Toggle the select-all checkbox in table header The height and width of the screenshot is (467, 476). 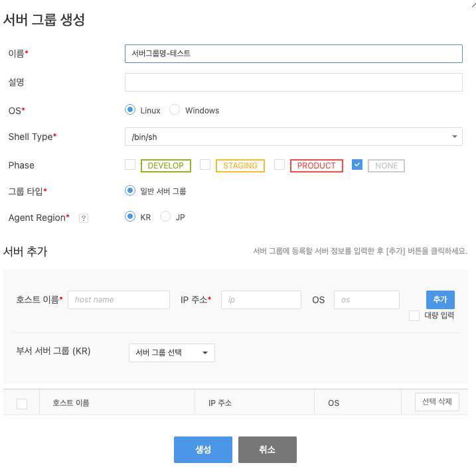(x=22, y=403)
